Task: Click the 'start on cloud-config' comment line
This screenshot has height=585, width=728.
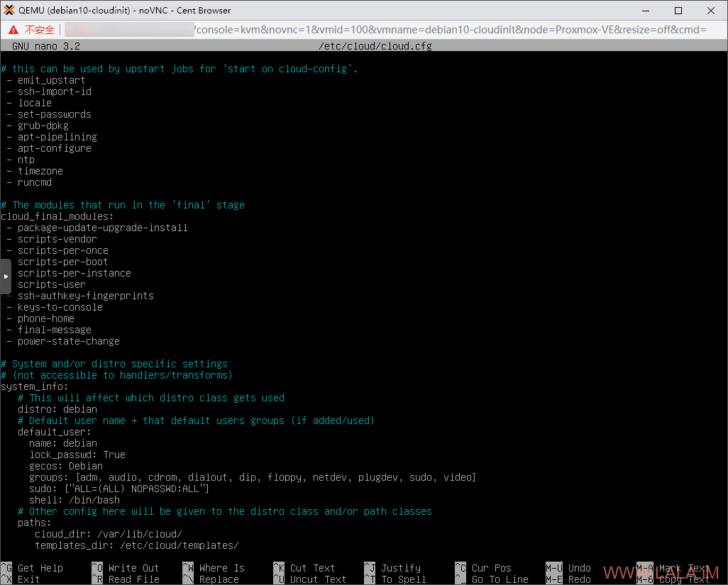Action: coord(180,69)
